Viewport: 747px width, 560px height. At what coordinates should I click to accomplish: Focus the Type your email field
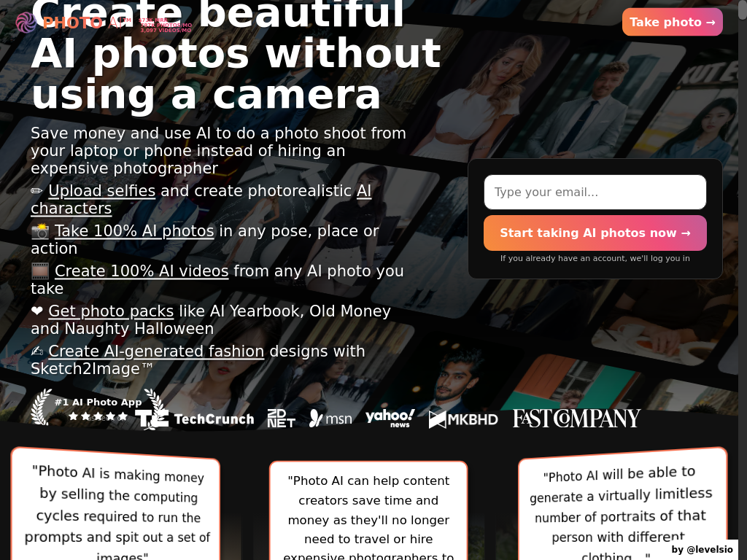click(595, 192)
